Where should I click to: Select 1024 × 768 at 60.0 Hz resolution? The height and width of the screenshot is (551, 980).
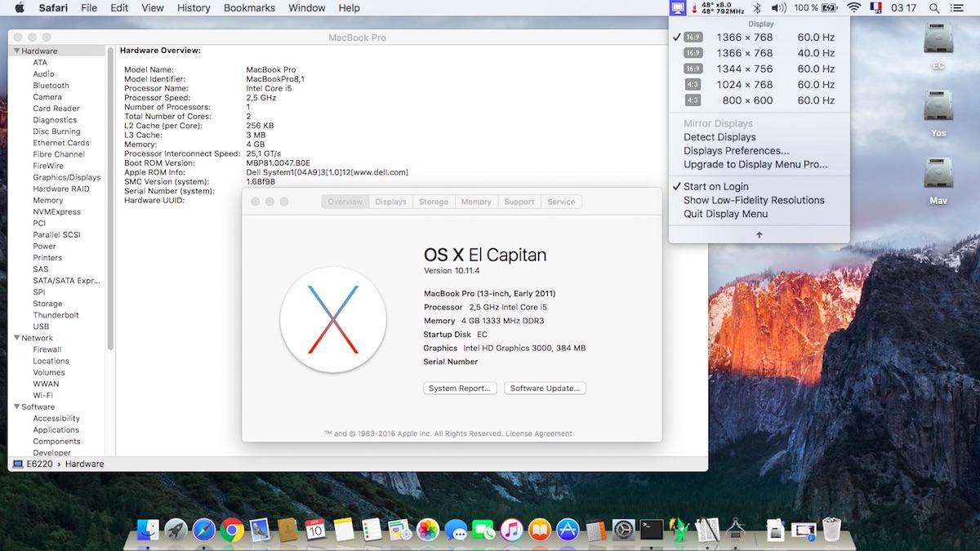coord(744,84)
